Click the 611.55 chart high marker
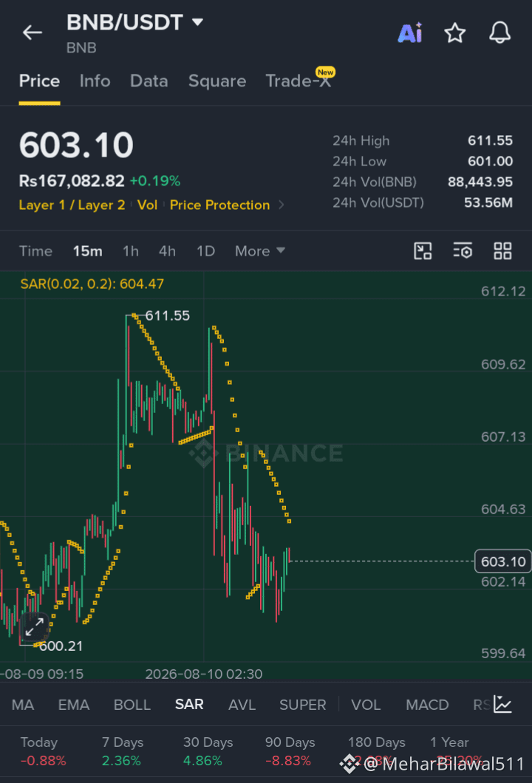This screenshot has width=532, height=783. (167, 315)
